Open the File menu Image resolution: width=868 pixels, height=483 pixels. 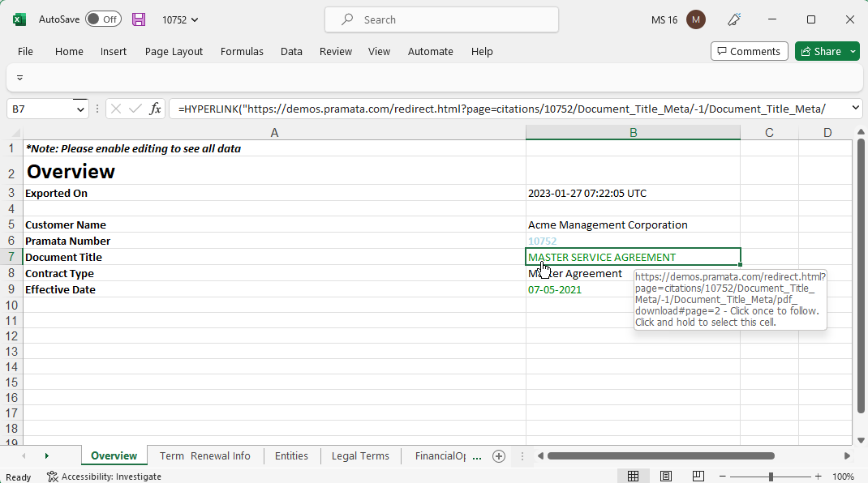pos(25,51)
